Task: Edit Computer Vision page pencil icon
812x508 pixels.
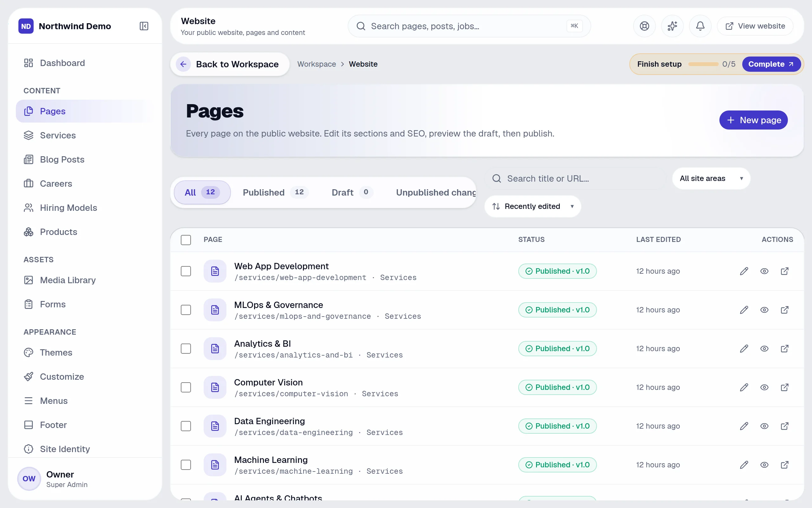Action: click(x=744, y=387)
